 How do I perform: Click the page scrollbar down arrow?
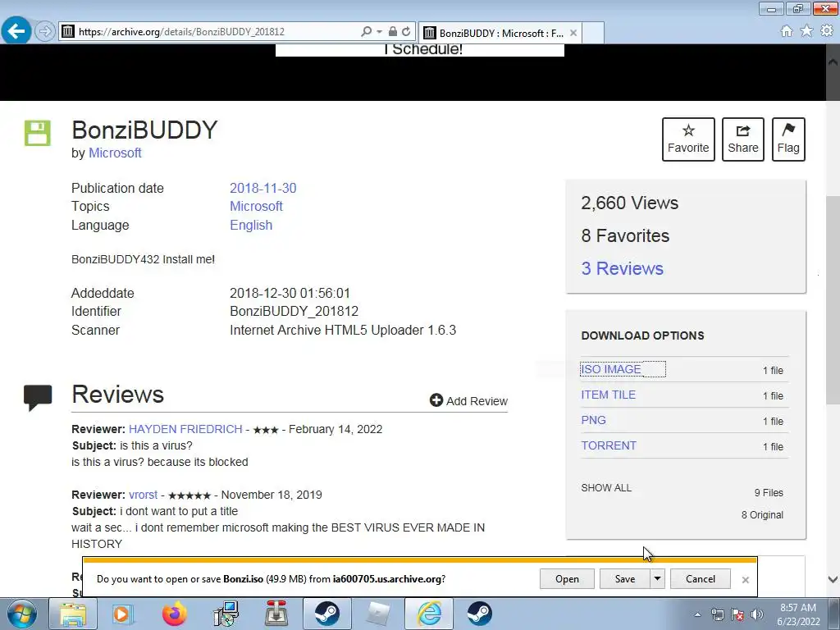pyautogui.click(x=833, y=579)
